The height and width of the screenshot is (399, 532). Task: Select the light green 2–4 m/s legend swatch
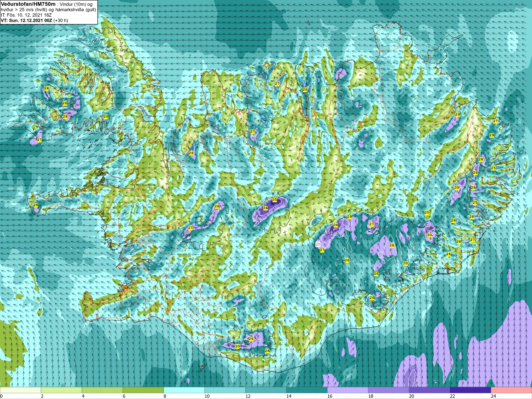point(62,390)
